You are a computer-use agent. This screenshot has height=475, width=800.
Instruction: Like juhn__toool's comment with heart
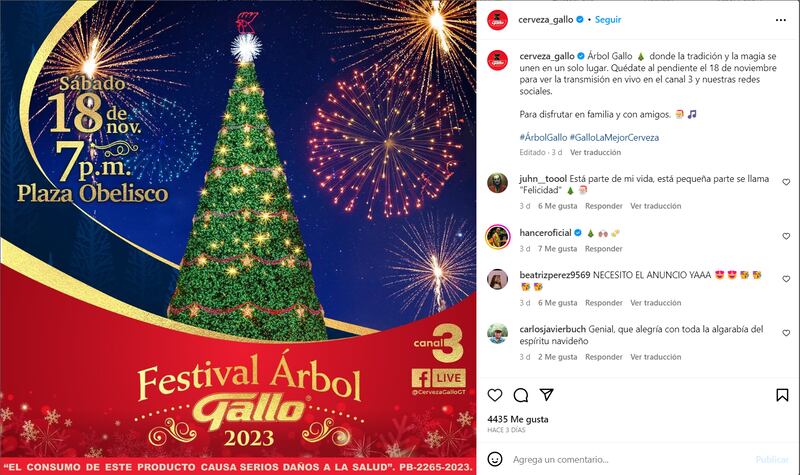[x=786, y=182]
